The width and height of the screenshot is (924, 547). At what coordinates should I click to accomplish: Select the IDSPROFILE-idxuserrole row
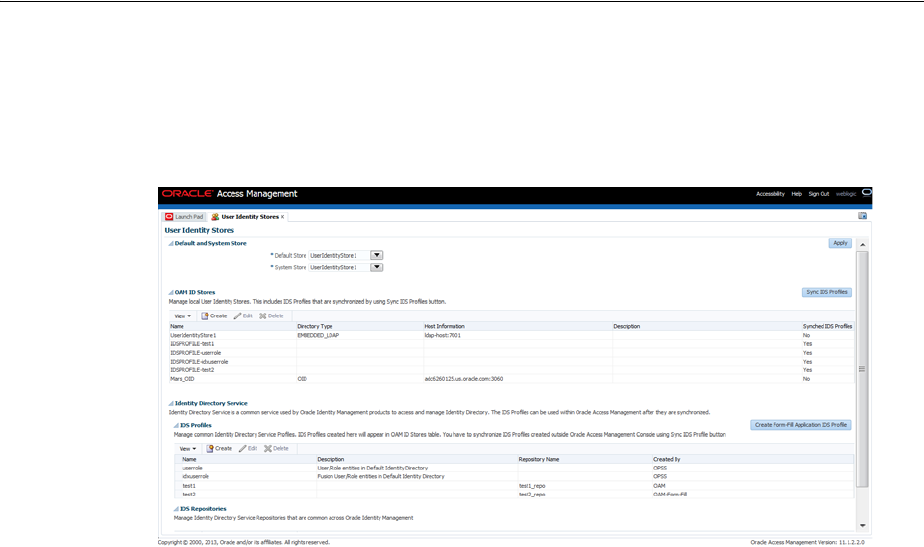(x=511, y=362)
